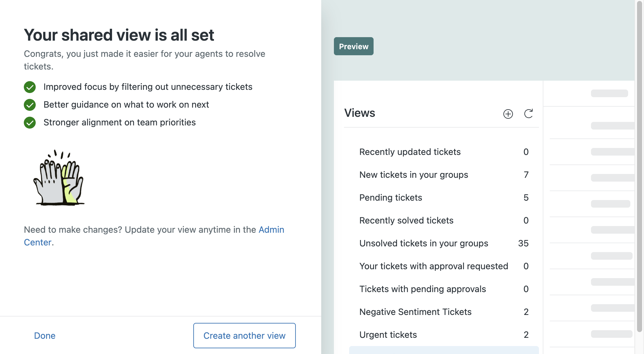
Task: Select the Urgent tickets view
Action: (388, 335)
